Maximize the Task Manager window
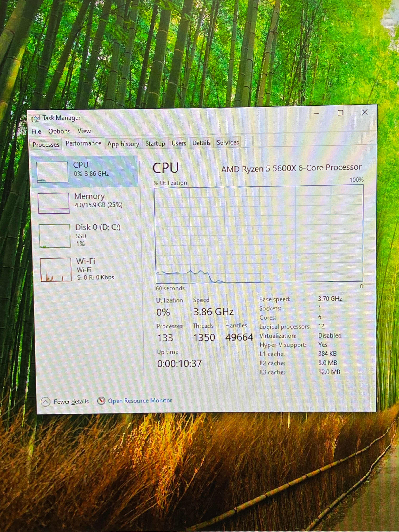The width and height of the screenshot is (399, 532). 340,113
